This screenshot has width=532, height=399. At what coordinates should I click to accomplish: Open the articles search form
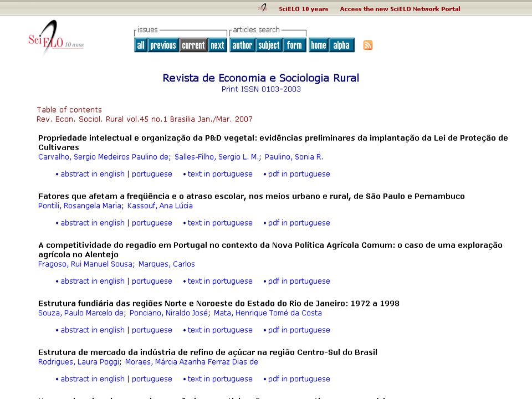point(294,45)
